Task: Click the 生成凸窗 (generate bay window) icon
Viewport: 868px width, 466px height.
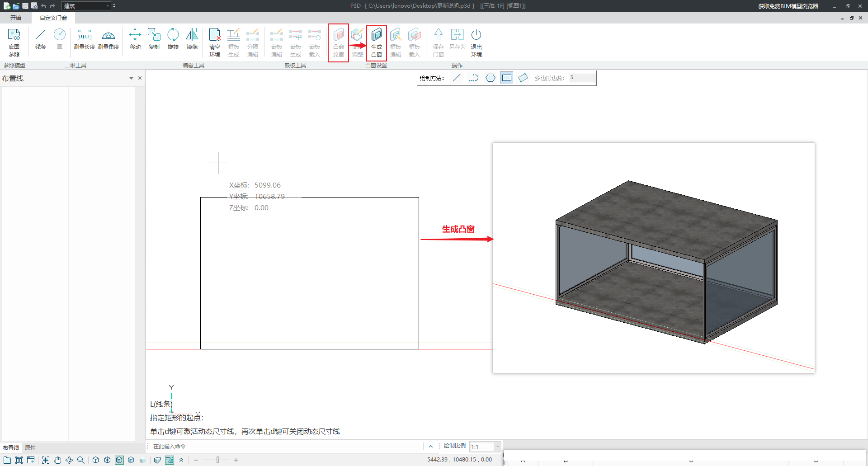Action: pyautogui.click(x=376, y=42)
